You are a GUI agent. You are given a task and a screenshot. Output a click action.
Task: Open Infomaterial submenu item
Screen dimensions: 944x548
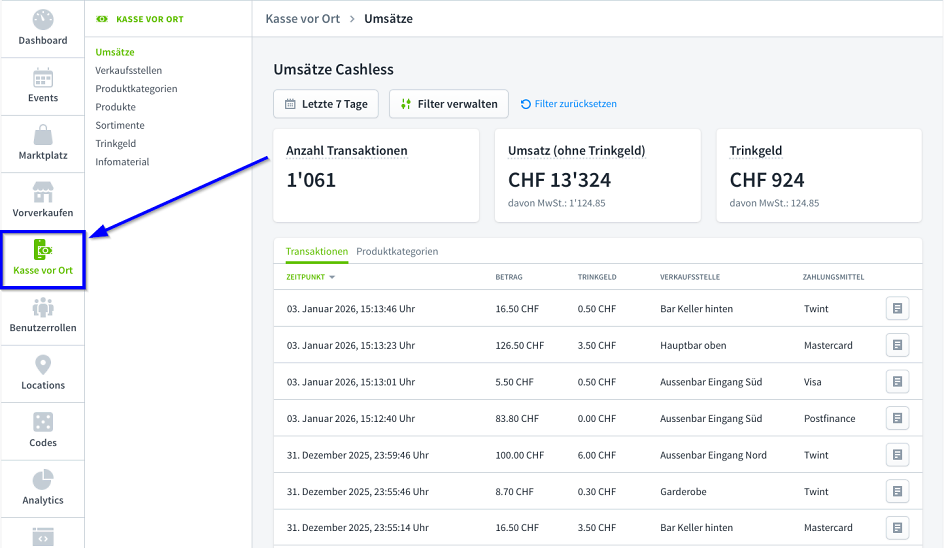122,161
